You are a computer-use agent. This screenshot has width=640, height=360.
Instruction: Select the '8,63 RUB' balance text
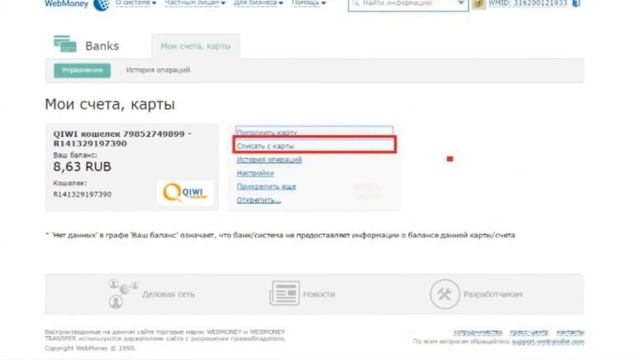[82, 167]
